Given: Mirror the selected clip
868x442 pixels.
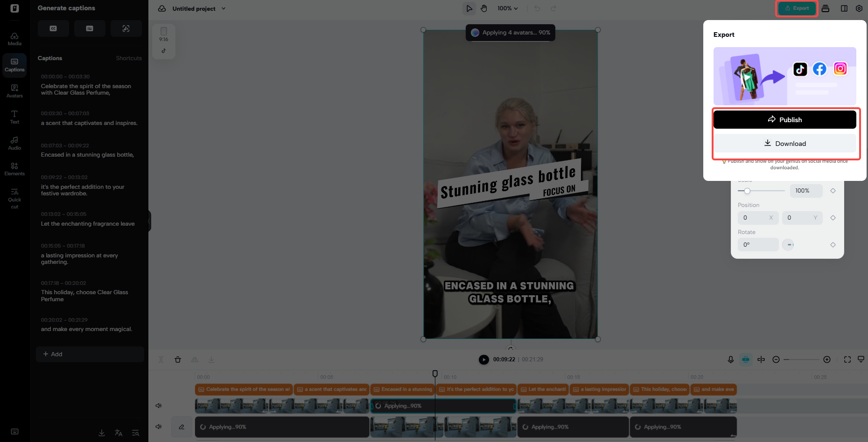Looking at the screenshot, I should (195, 359).
